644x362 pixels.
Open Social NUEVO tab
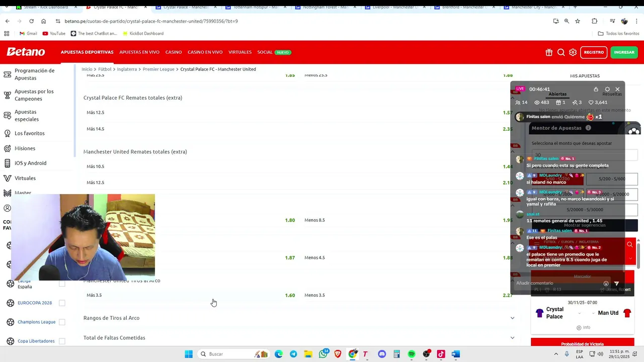[274, 52]
